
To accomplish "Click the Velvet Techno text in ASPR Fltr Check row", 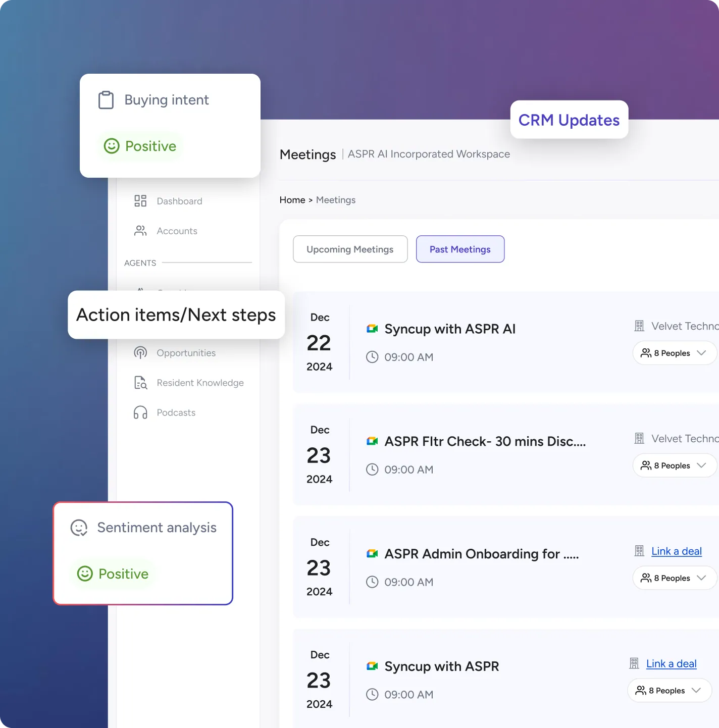I will (685, 439).
